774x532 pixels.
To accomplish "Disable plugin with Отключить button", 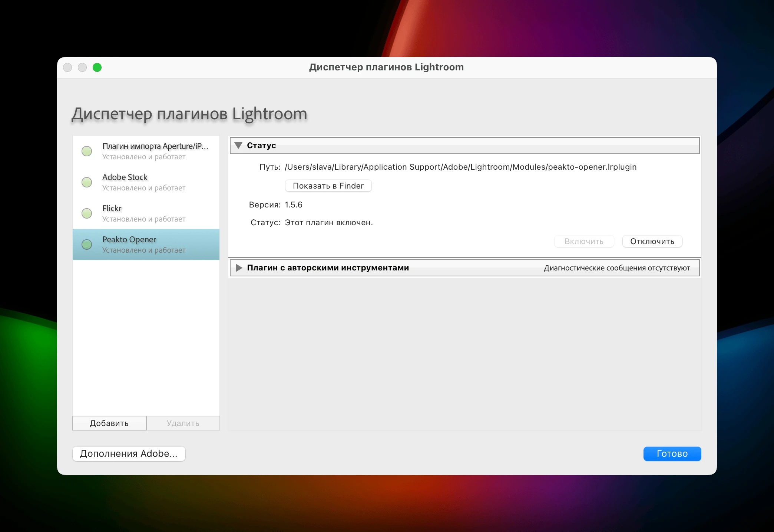I will (652, 242).
